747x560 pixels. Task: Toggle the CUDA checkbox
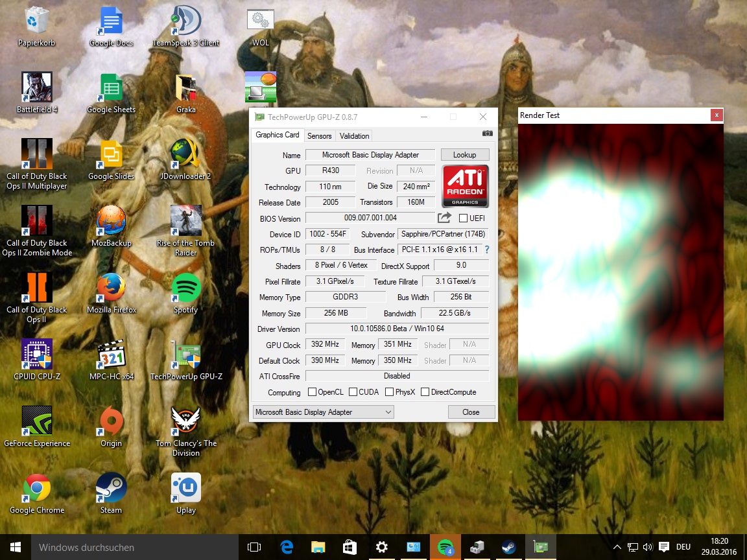[x=353, y=392]
